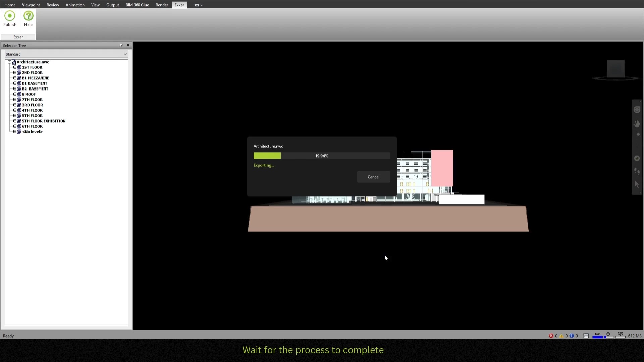Viewport: 644px width, 362px height.
Task: Open the sheet browser status icon
Action: tap(586, 336)
